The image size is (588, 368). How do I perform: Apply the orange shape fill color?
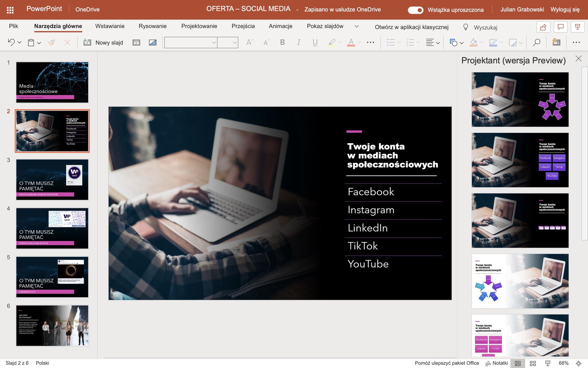click(473, 42)
